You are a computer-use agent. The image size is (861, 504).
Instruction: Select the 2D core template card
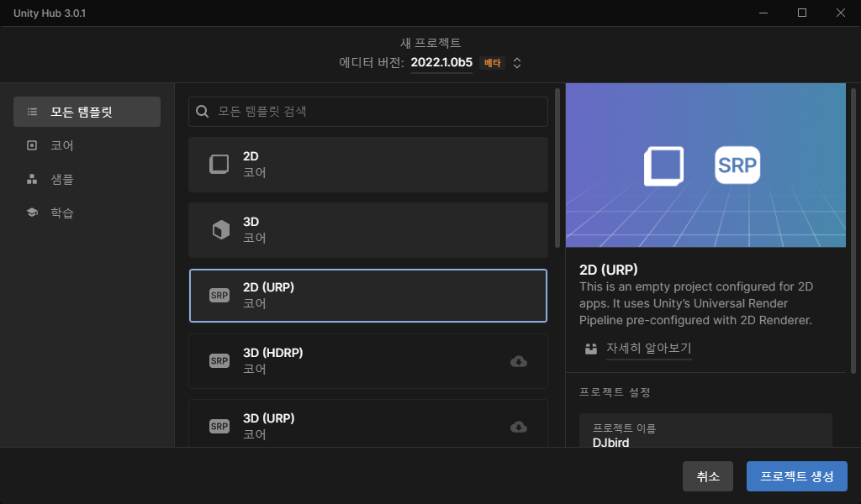[368, 165]
